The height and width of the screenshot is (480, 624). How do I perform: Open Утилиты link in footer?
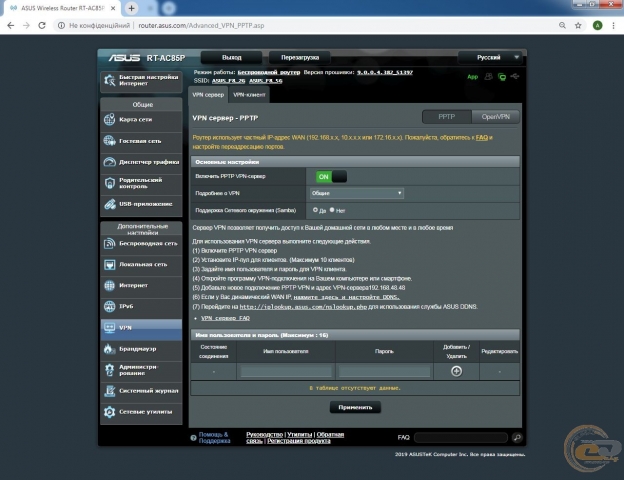click(x=299, y=435)
